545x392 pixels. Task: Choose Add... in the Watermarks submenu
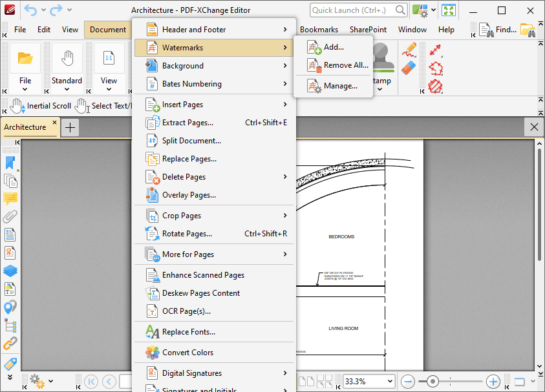[x=334, y=47]
